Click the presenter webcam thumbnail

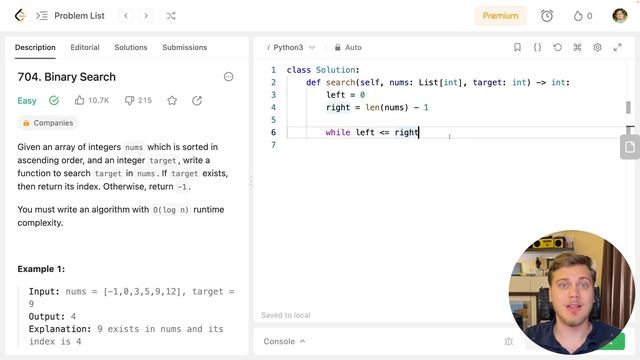(x=571, y=292)
